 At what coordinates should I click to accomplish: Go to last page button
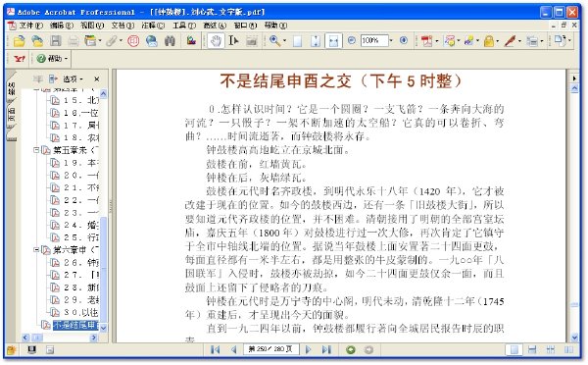click(326, 349)
